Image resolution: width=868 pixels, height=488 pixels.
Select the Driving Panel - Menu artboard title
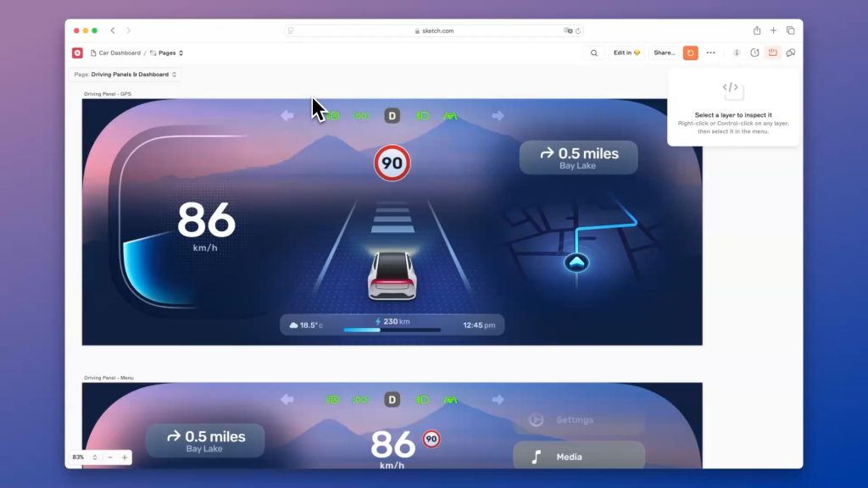(x=108, y=378)
